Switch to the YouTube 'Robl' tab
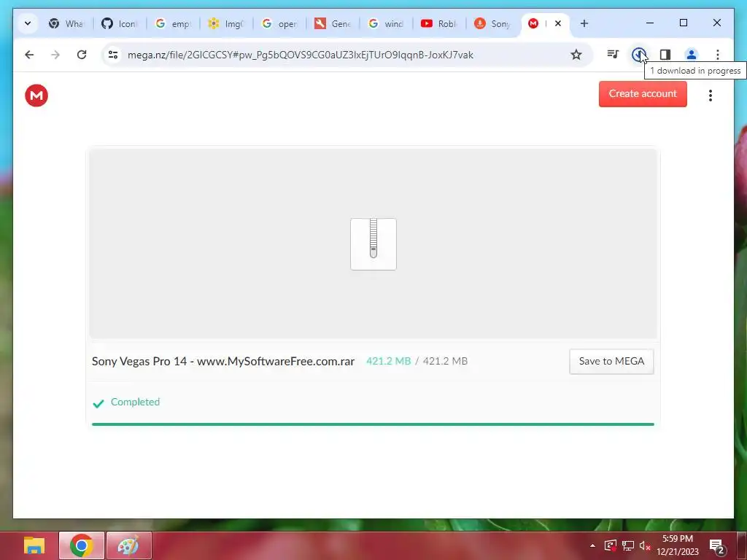747x560 pixels. click(440, 23)
